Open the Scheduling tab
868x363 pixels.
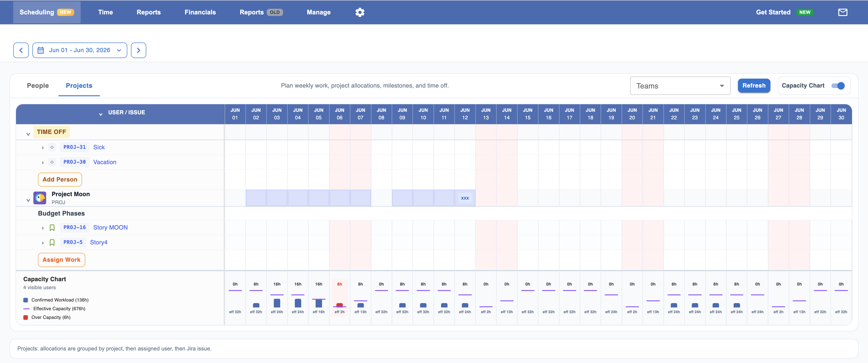click(47, 12)
